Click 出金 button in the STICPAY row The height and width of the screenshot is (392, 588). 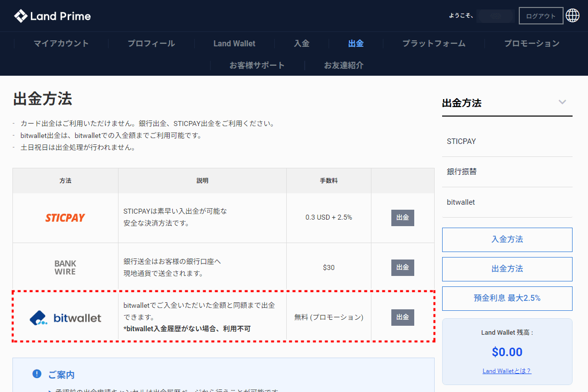(403, 218)
